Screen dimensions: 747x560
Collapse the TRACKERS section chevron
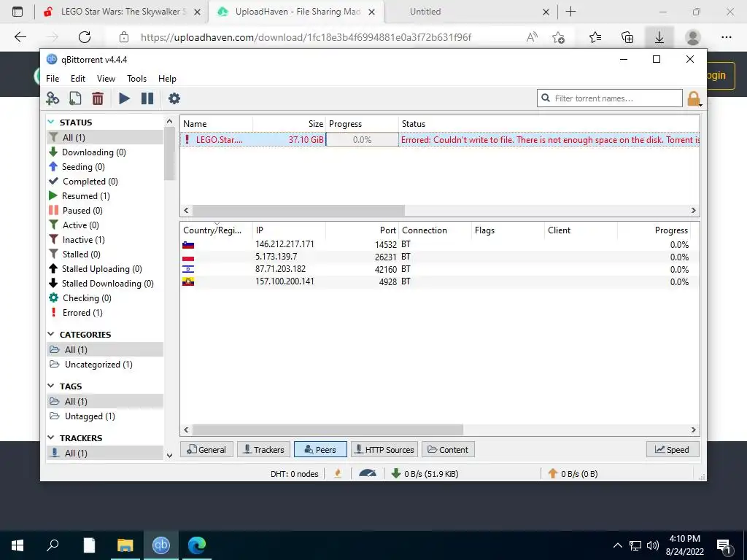coord(52,437)
